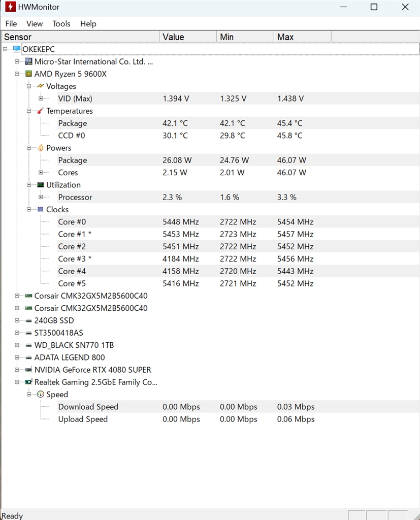This screenshot has height=520, width=420.
Task: Expand the Cores power entry
Action: [x=41, y=173]
